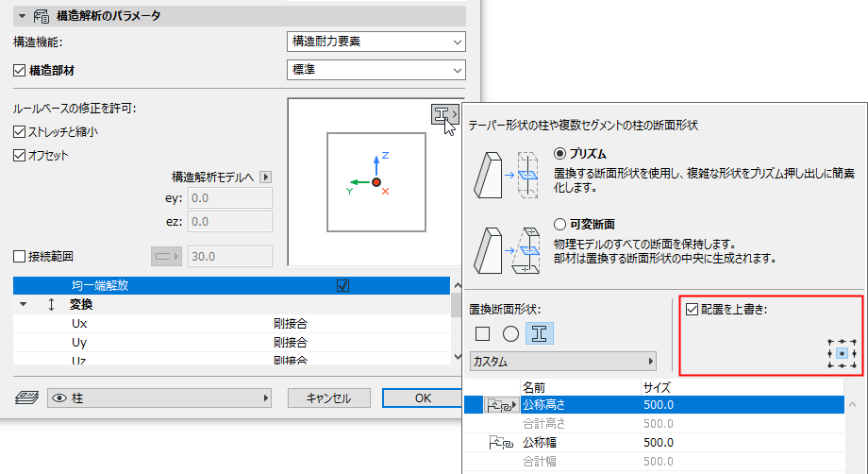The height and width of the screenshot is (474, 868).
Task: Click the layer icon beside 柱 dropdown
Action: pos(26,398)
